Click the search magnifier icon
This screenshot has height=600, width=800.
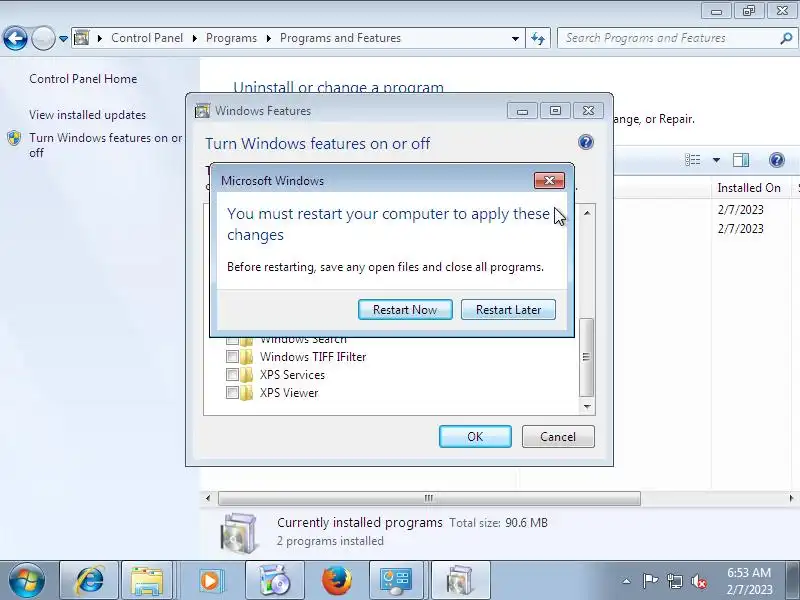click(786, 38)
